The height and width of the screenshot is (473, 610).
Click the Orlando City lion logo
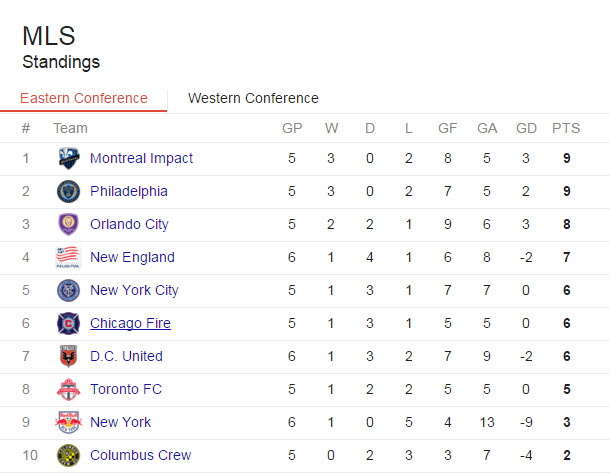click(x=68, y=224)
